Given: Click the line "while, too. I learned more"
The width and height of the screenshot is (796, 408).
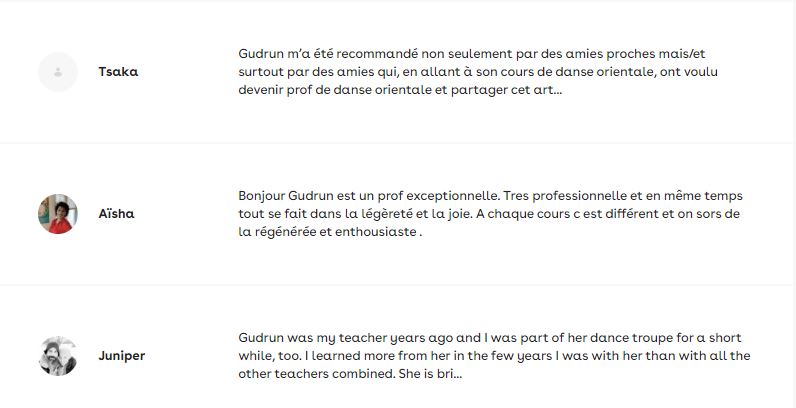Looking at the screenshot, I should tap(494, 356).
